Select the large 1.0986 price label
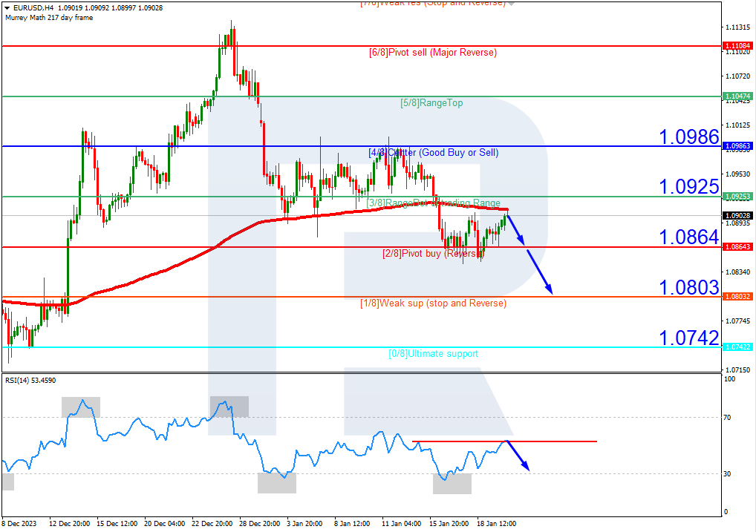The image size is (756, 532). 689,137
